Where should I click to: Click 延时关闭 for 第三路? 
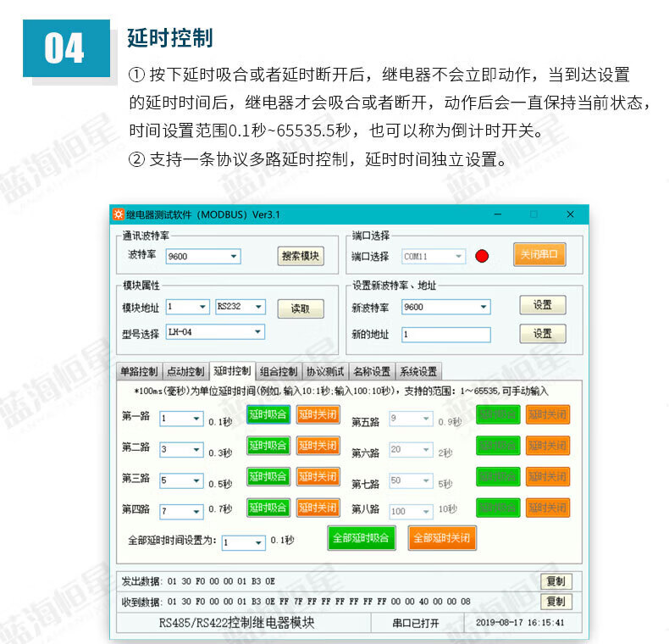pos(318,476)
